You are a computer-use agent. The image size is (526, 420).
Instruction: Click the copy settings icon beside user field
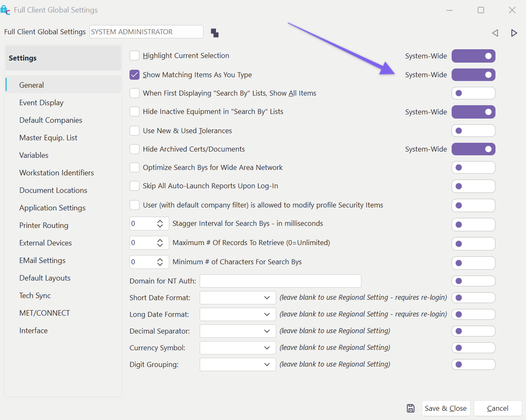[215, 33]
